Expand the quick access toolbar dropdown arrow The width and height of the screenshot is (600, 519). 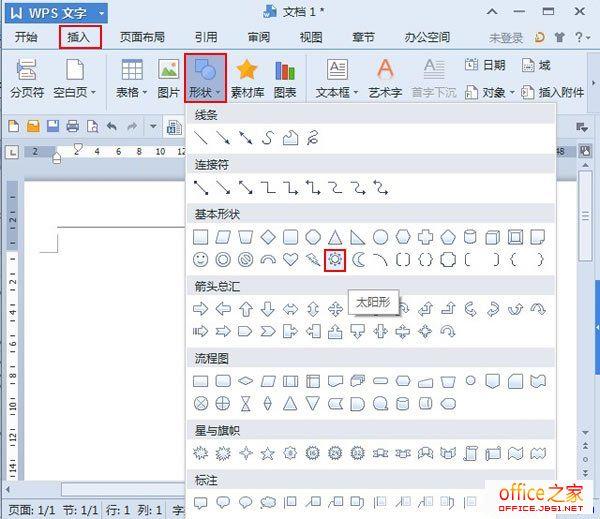[x=153, y=126]
